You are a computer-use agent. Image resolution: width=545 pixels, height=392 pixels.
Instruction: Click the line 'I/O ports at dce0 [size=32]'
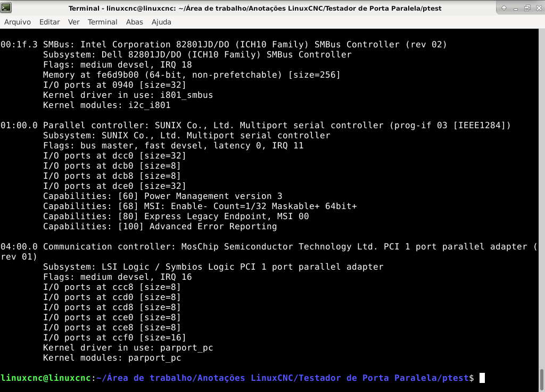[115, 186]
